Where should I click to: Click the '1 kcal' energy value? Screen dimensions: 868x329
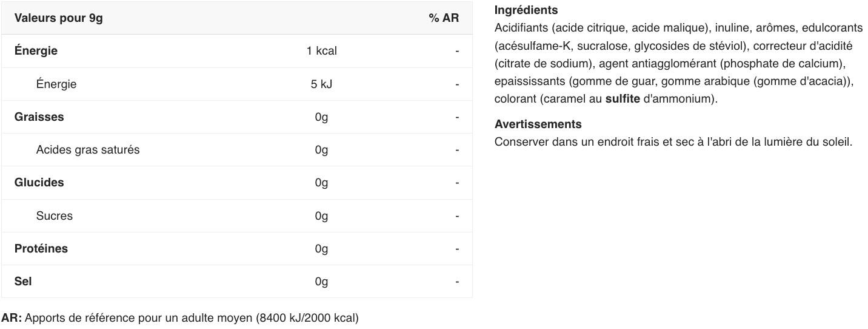tap(321, 51)
